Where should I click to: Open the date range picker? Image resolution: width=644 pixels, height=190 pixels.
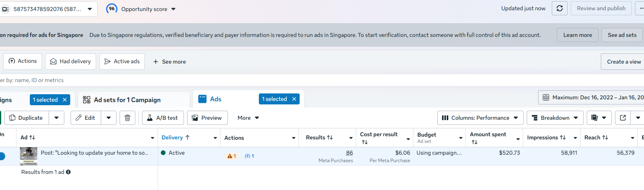tap(591, 97)
